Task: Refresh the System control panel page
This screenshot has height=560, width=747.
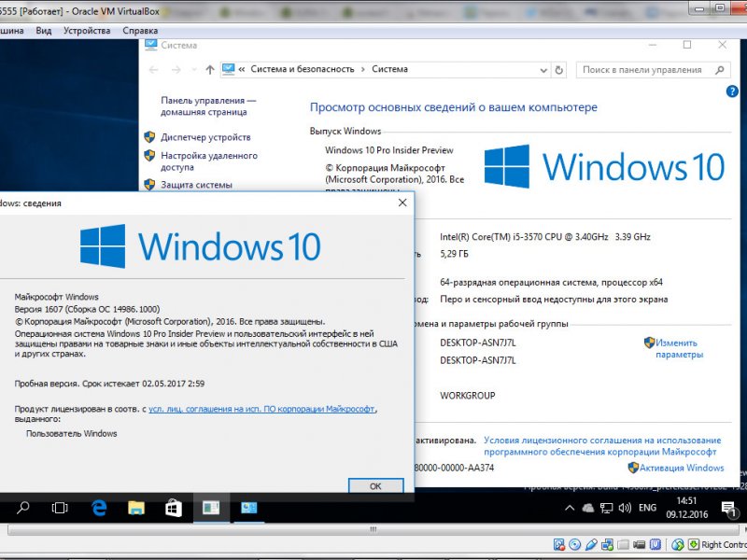Action: click(x=558, y=70)
